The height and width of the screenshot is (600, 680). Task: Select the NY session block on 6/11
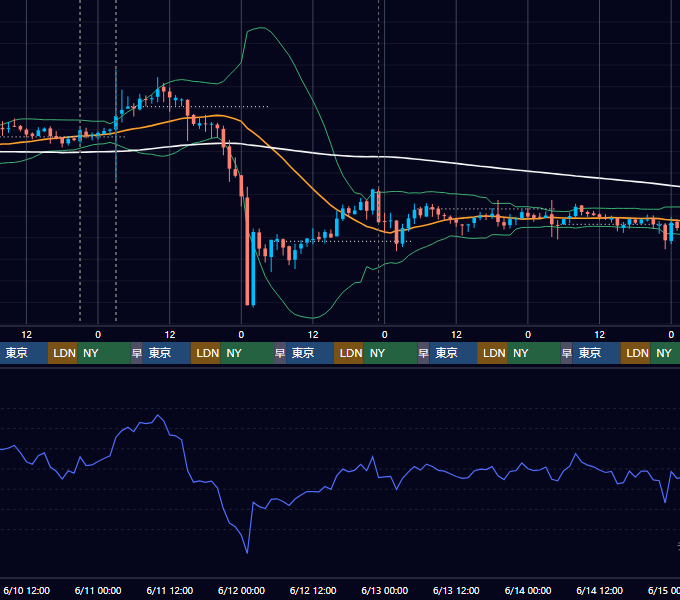coord(247,353)
